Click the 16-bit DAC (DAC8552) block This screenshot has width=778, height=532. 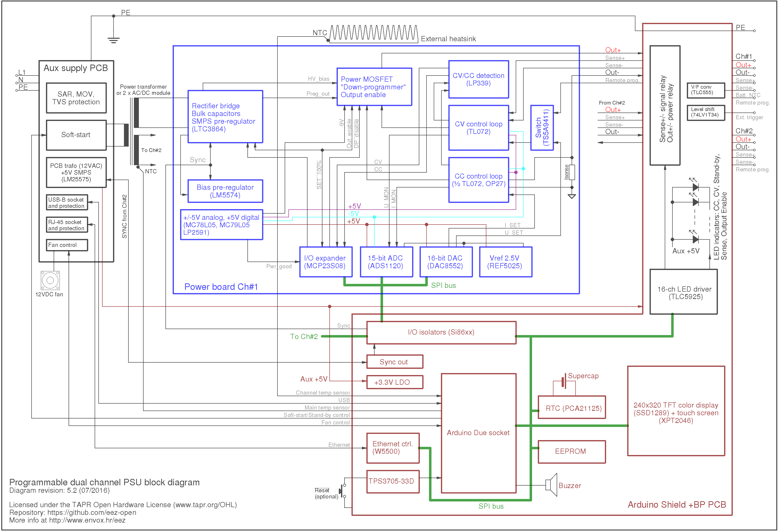[446, 262]
